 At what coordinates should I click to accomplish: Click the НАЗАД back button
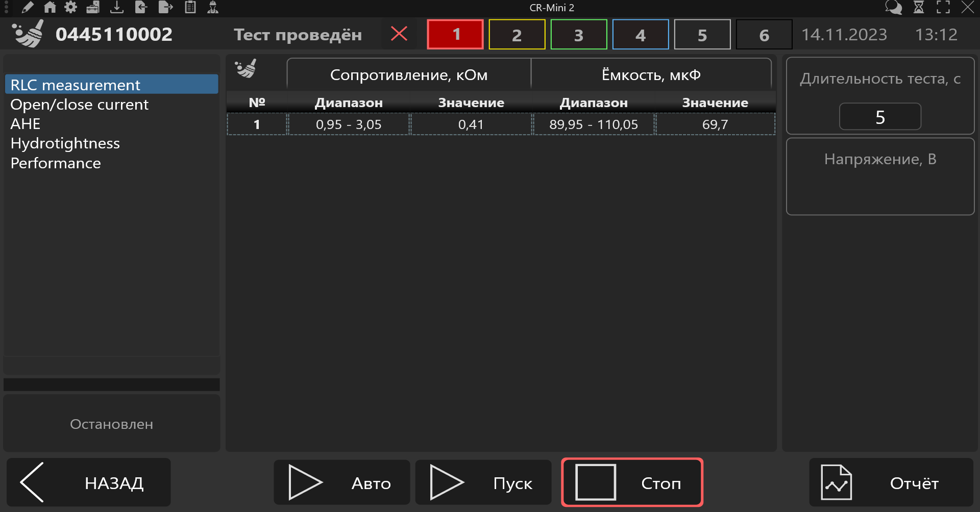(89, 482)
